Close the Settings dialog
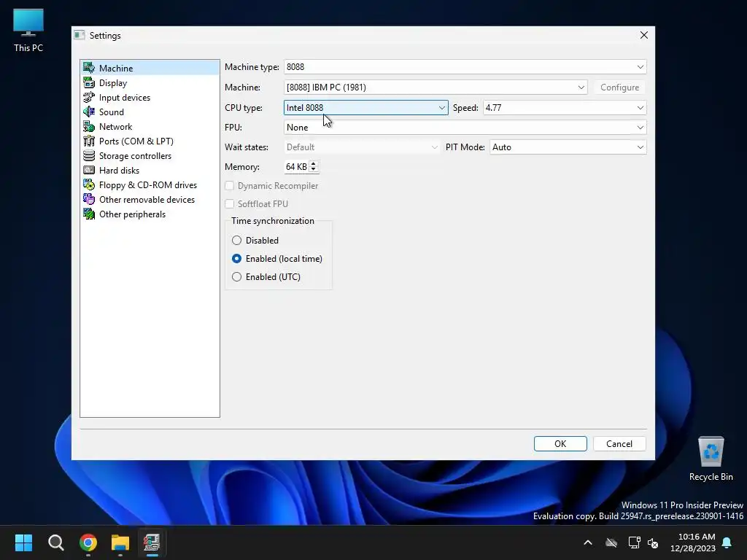747x560 pixels. click(x=644, y=35)
